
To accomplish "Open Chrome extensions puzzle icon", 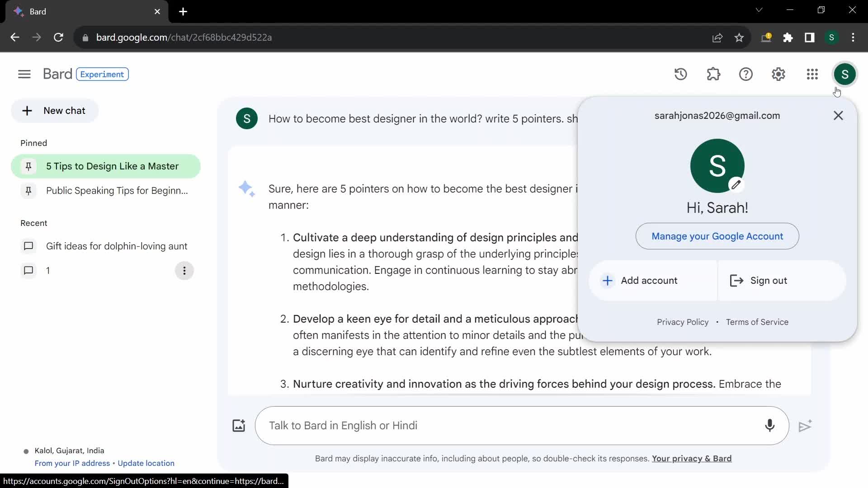I will (788, 38).
